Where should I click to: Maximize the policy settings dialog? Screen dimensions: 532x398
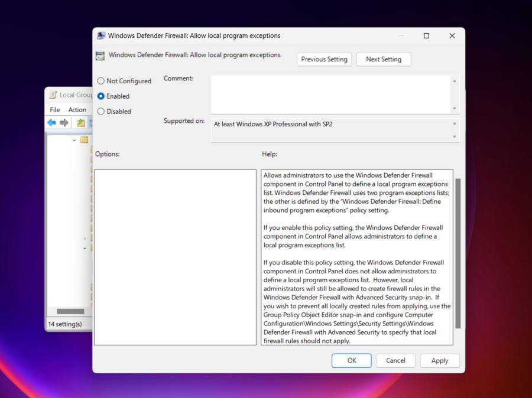426,36
